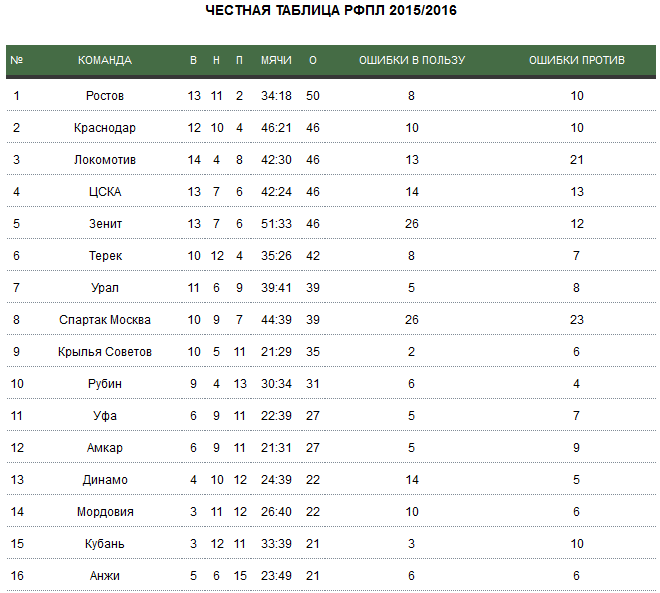Image resolution: width=660 pixels, height=593 pixels.
Task: Select the Крылья Советов team name
Action: [105, 351]
